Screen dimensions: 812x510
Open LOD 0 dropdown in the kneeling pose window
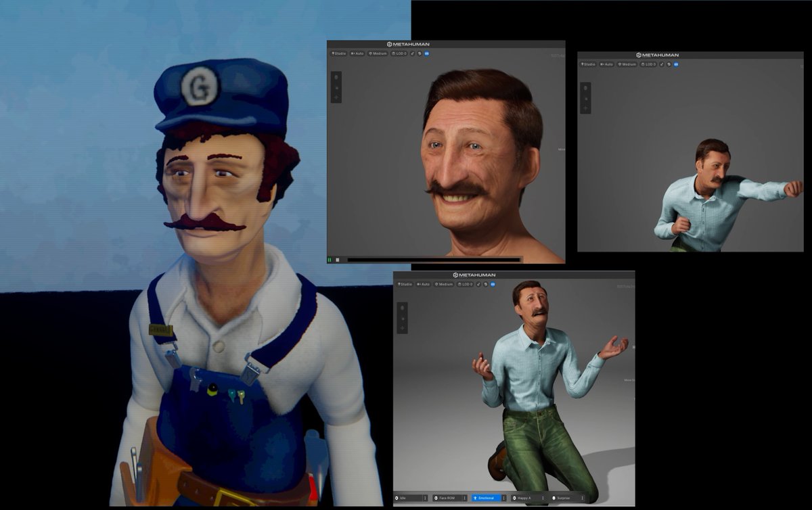pos(465,284)
